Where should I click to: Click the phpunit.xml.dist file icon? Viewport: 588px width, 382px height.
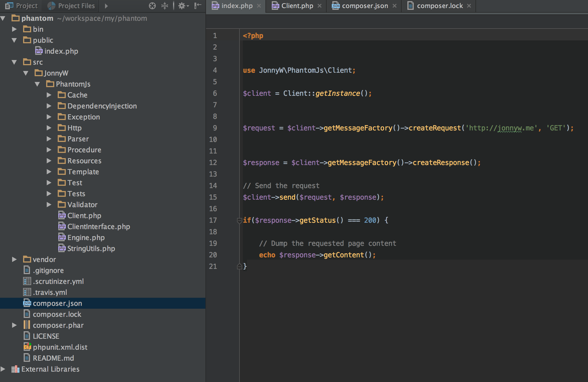pos(27,347)
